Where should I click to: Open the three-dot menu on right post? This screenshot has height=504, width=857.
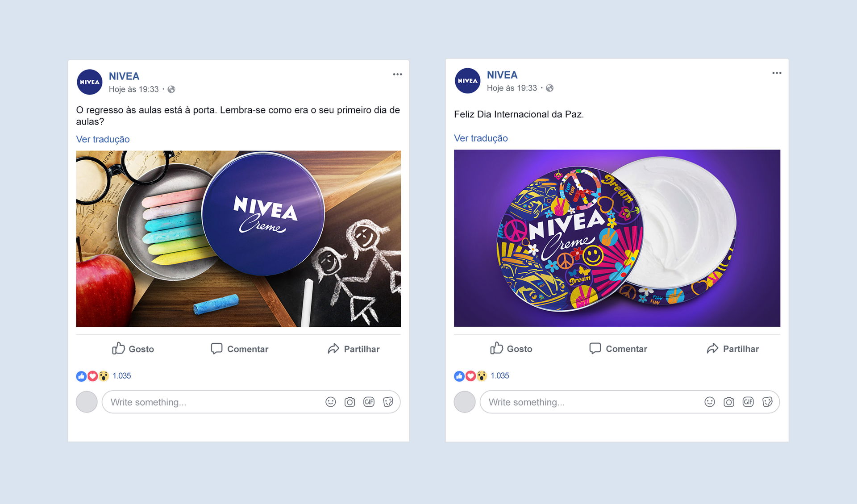[777, 73]
